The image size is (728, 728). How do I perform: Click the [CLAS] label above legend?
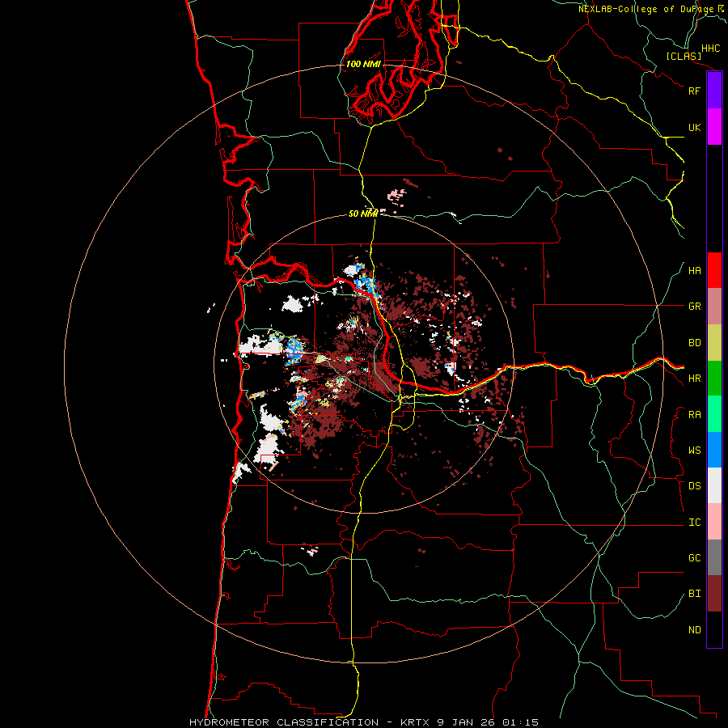point(684,57)
